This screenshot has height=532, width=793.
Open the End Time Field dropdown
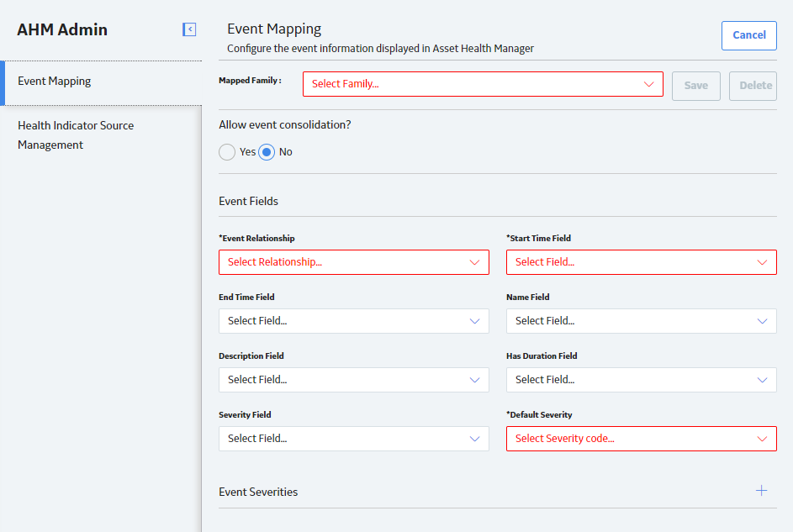354,321
